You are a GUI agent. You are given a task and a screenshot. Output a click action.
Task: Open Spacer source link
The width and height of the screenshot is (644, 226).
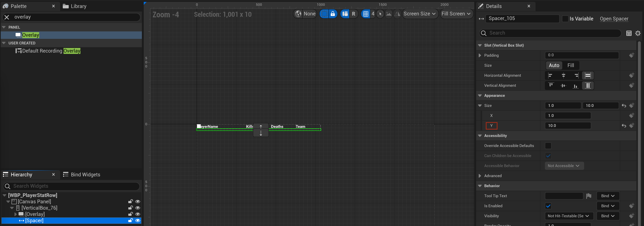coord(614,19)
